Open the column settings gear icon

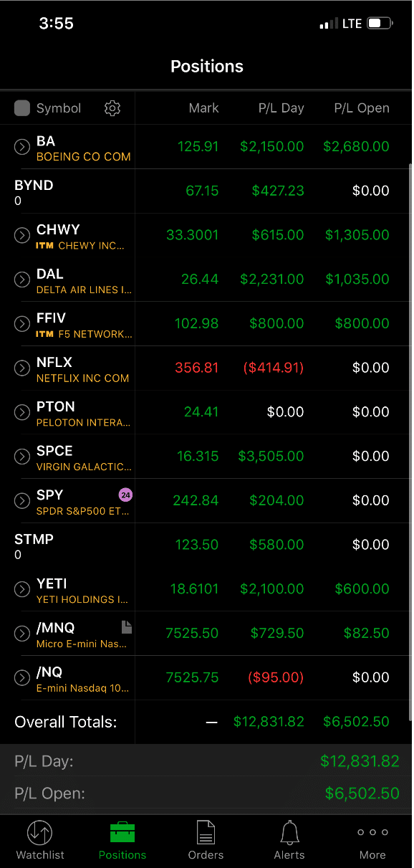[x=112, y=108]
